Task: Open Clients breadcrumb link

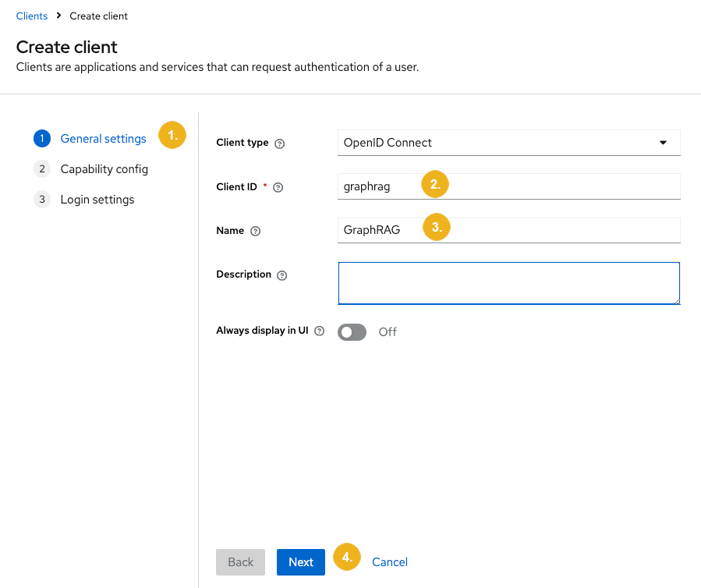Action: pyautogui.click(x=32, y=16)
